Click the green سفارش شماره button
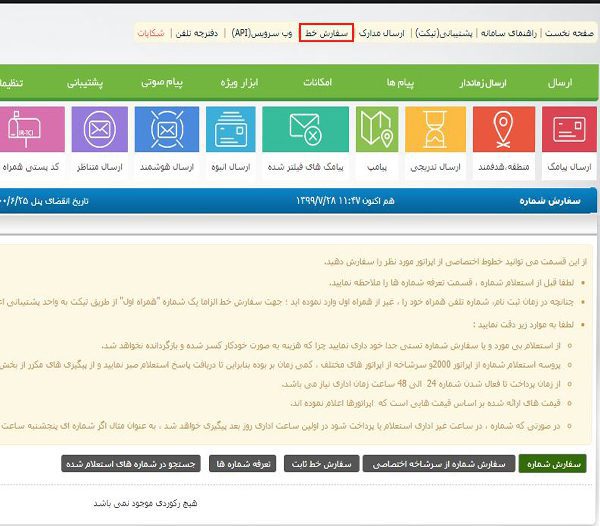Viewport: 600px width, 526px height. pyautogui.click(x=553, y=464)
